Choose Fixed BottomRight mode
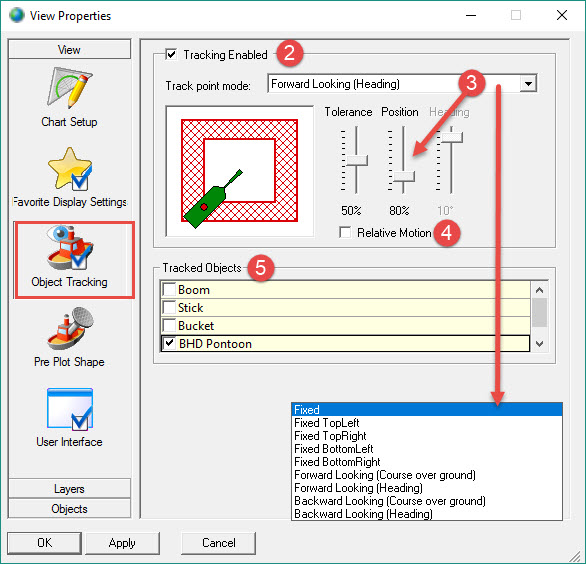586x564 pixels. [x=427, y=462]
